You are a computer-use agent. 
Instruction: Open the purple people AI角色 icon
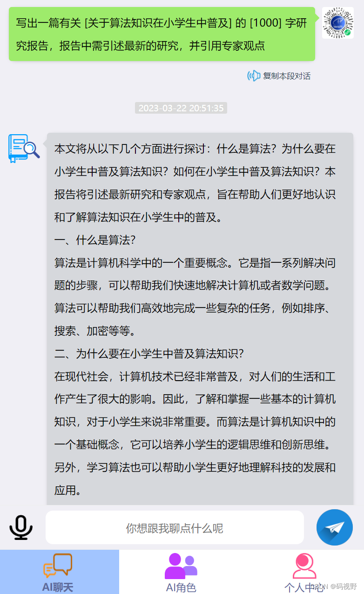coord(181,566)
